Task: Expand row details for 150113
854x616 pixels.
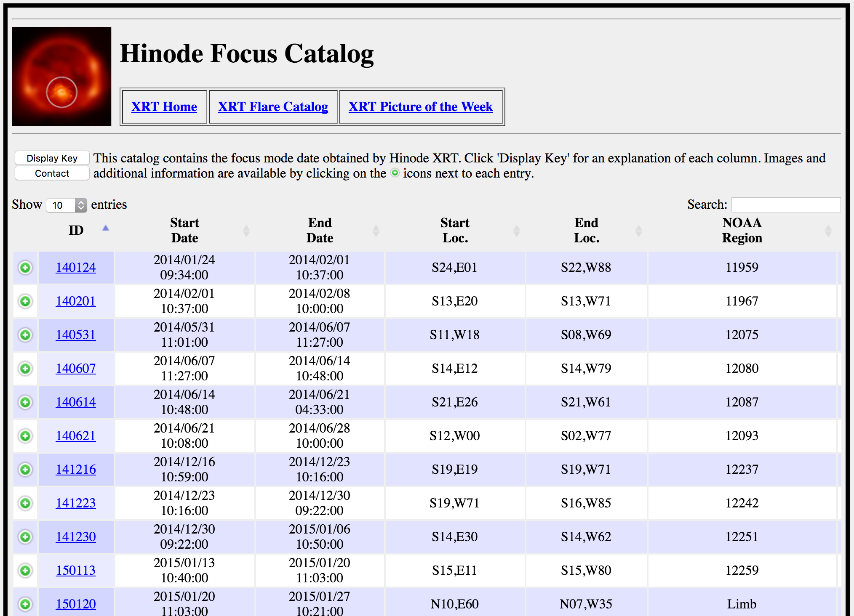Action: [x=25, y=571]
